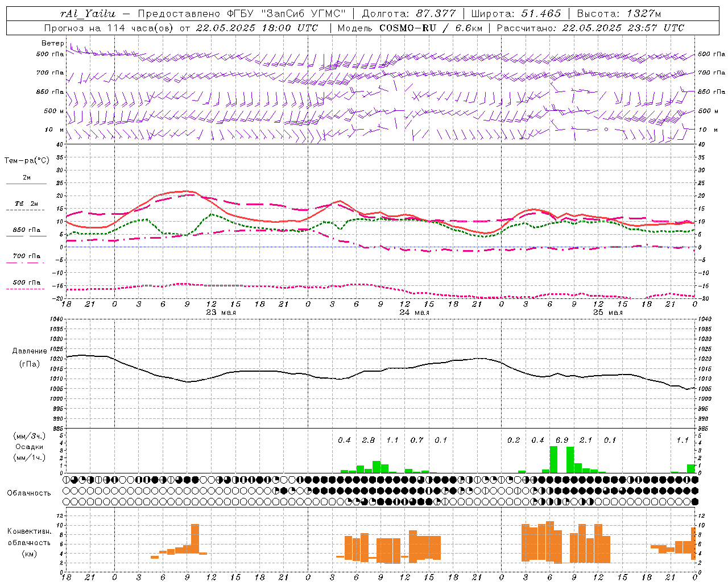Click the Td 2м dew point legend label
The width and height of the screenshot is (728, 582).
point(26,203)
